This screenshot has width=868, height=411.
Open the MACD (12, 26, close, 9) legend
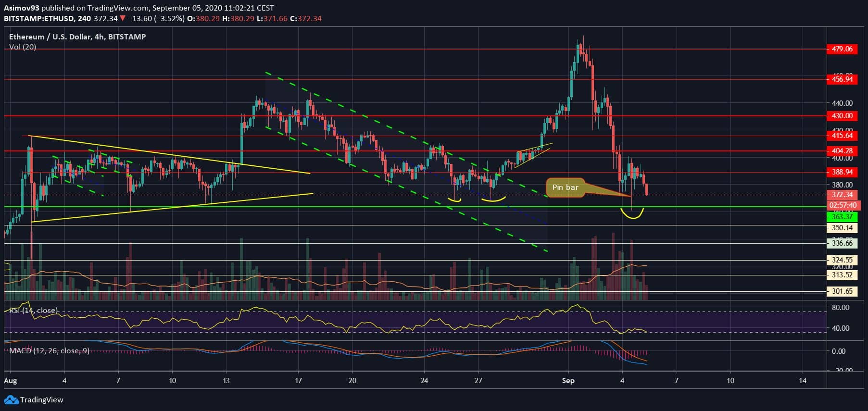click(49, 351)
